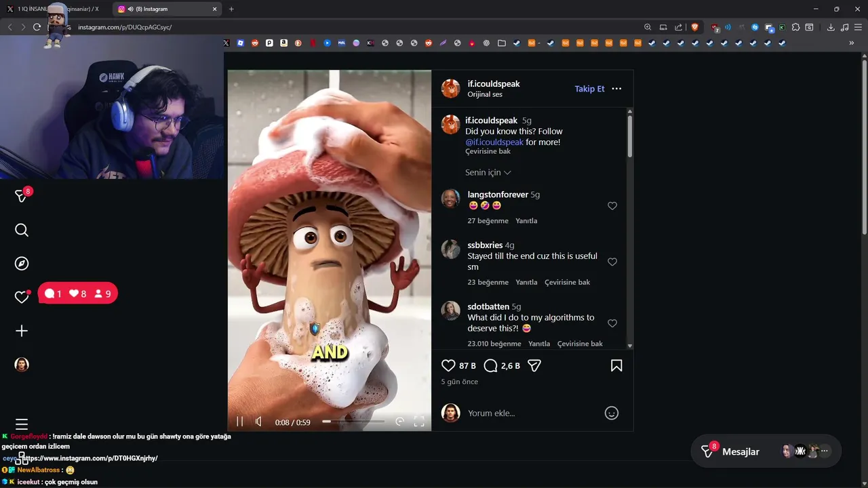Close the Instagram tab
868x488 pixels.
214,9
